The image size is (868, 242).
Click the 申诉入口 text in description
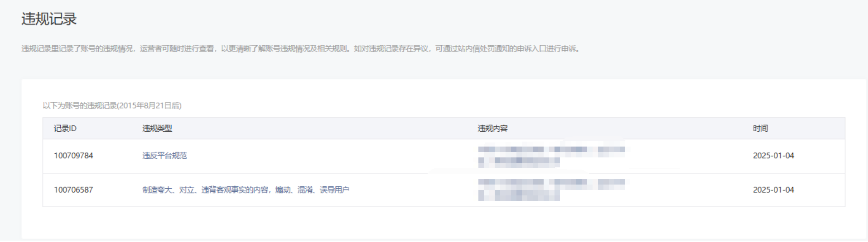[531, 49]
